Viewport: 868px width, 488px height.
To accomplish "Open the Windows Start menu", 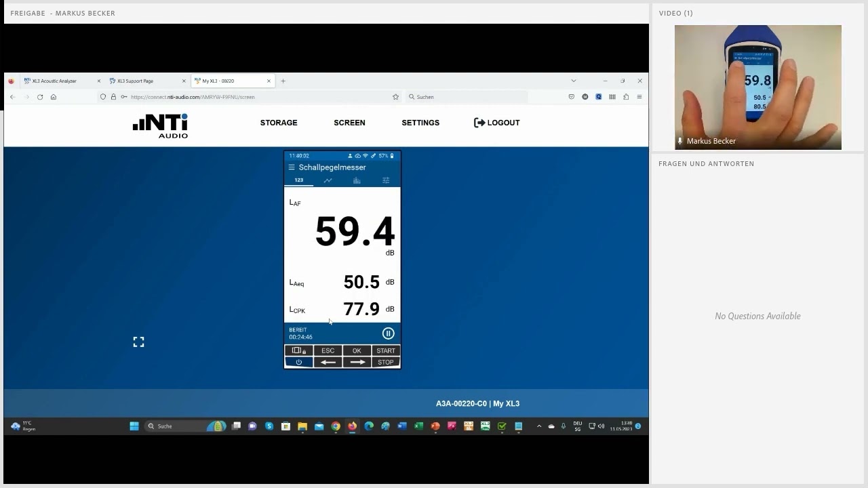I will click(134, 426).
